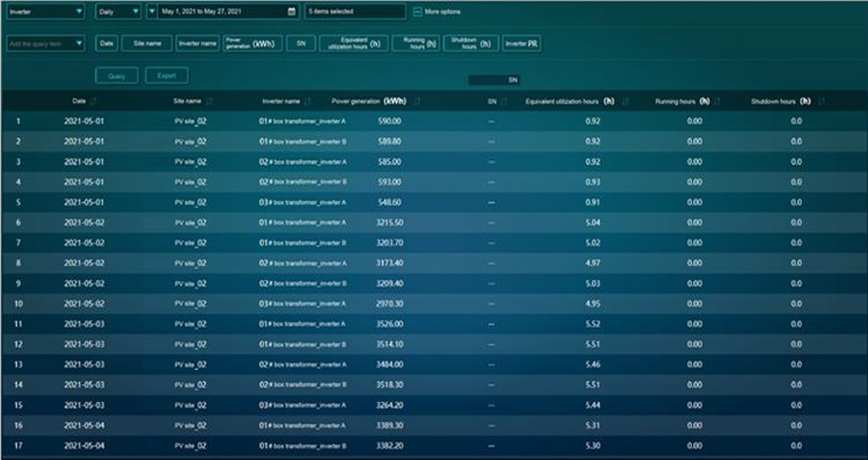The height and width of the screenshot is (460, 868).
Task: Click power generation value 2970.30
Action: [x=390, y=304]
